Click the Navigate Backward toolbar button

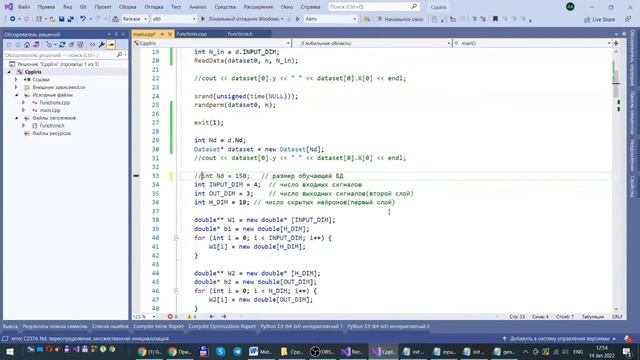tap(13, 19)
